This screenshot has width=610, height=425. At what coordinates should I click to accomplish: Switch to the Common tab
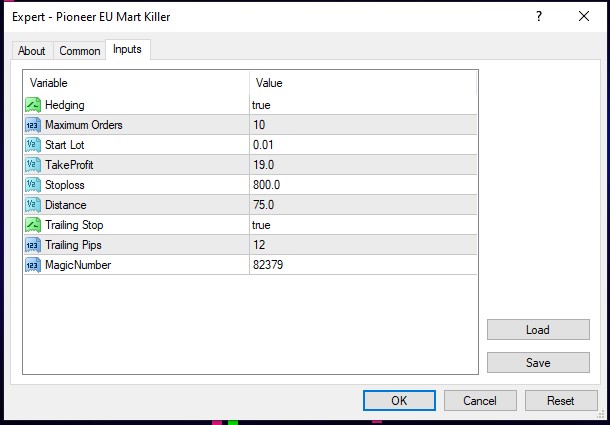coord(80,51)
